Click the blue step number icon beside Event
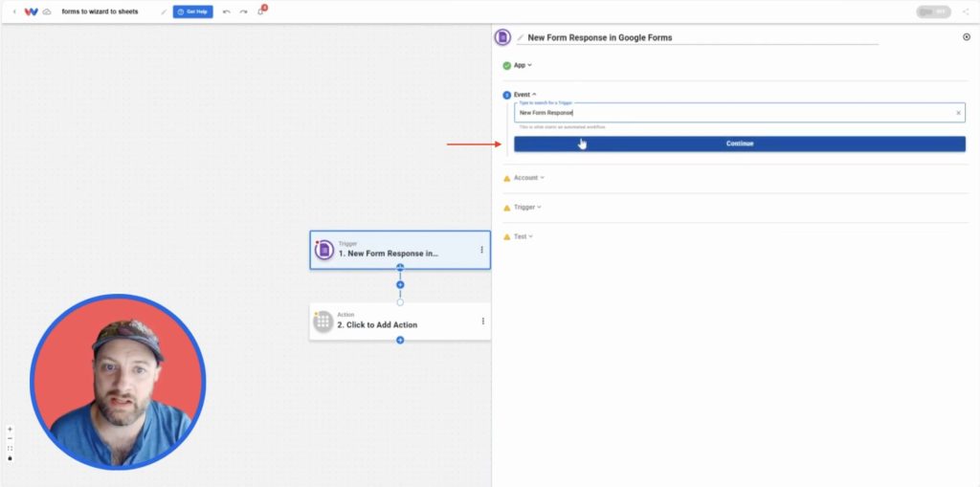980x487 pixels. click(x=507, y=95)
